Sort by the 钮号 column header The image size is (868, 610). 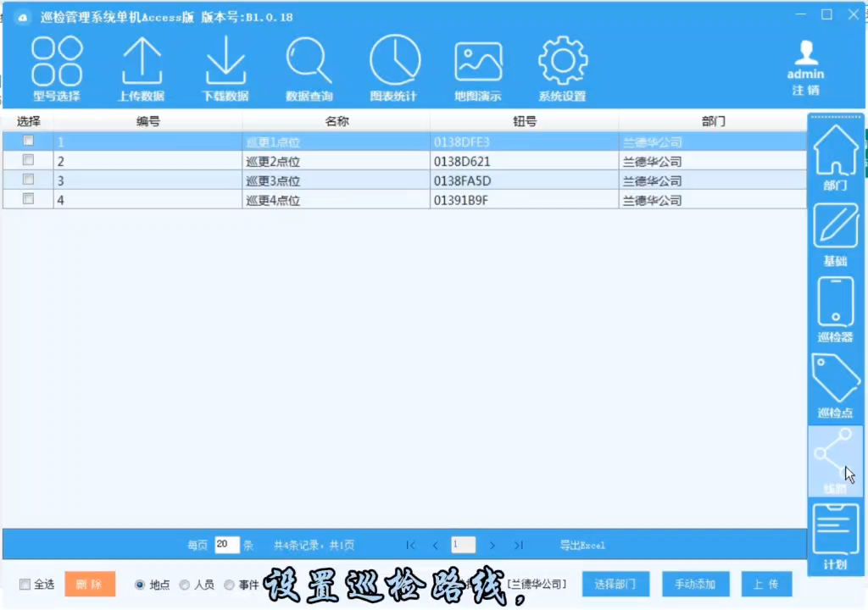pos(525,121)
